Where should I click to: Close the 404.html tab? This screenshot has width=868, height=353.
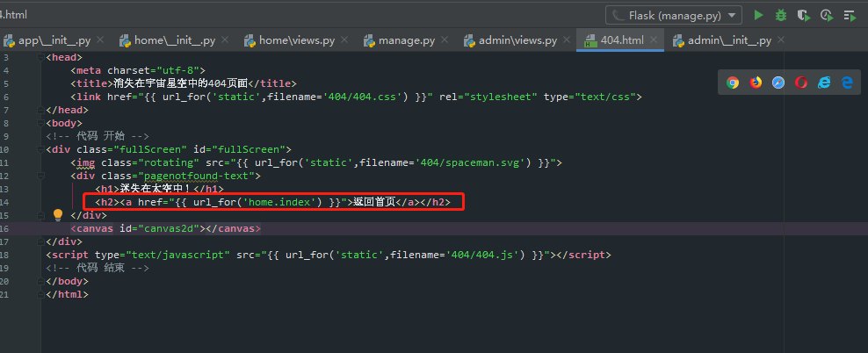point(654,40)
